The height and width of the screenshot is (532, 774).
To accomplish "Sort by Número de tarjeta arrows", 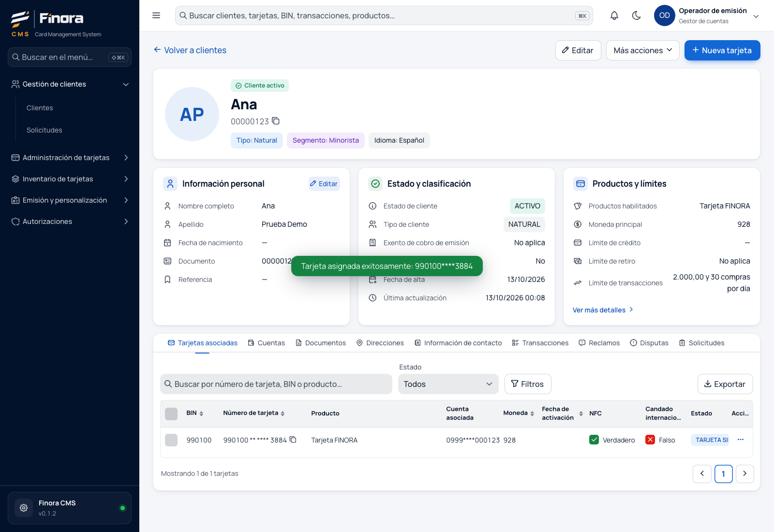I will [x=283, y=414].
